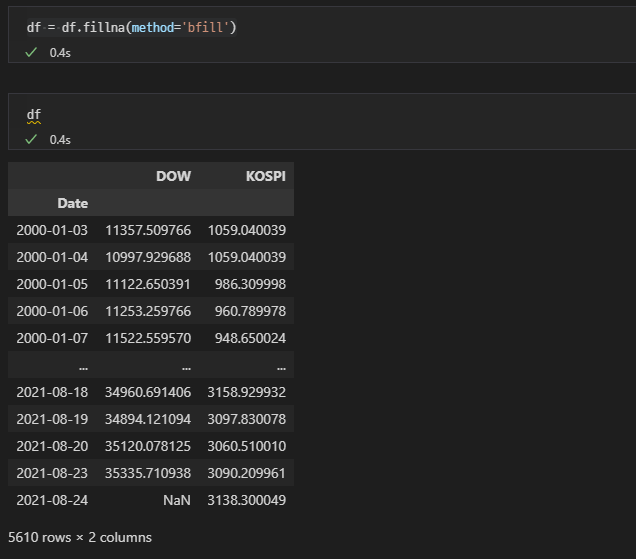Select date cell 2000-01-07

(52, 338)
